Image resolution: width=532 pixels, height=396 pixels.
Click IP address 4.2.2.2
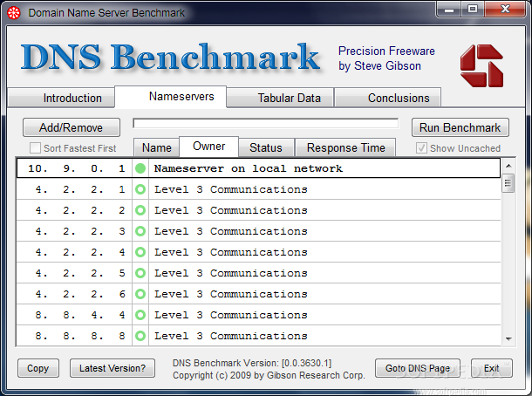point(80,210)
